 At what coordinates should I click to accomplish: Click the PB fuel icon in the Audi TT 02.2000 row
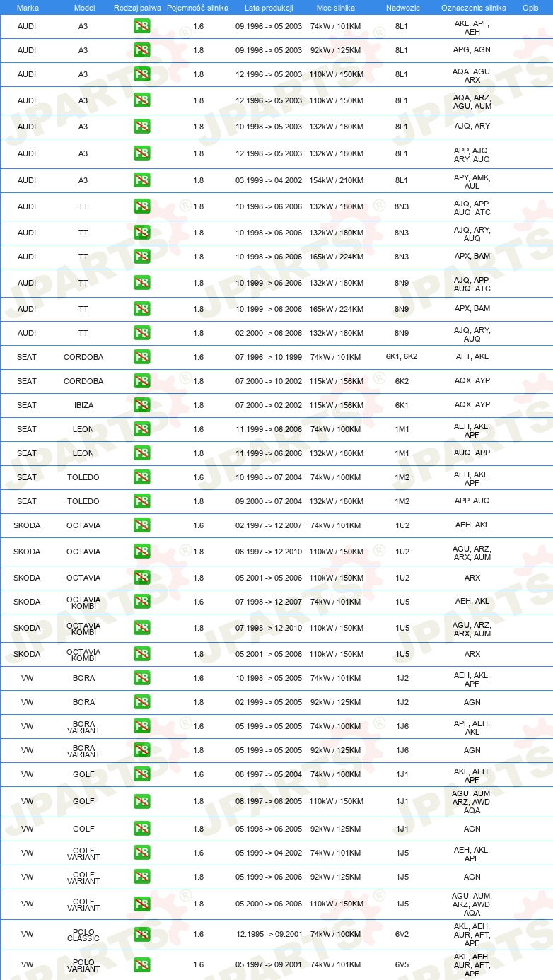tap(142, 333)
